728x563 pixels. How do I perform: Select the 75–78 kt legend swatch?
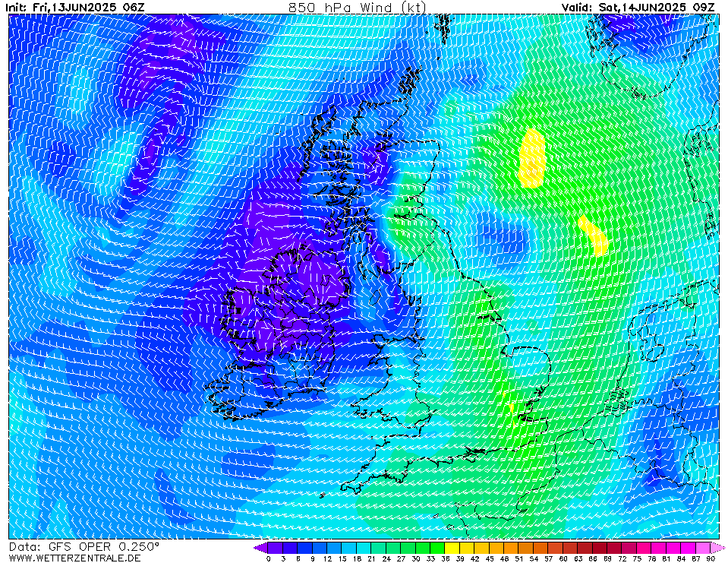645,548
